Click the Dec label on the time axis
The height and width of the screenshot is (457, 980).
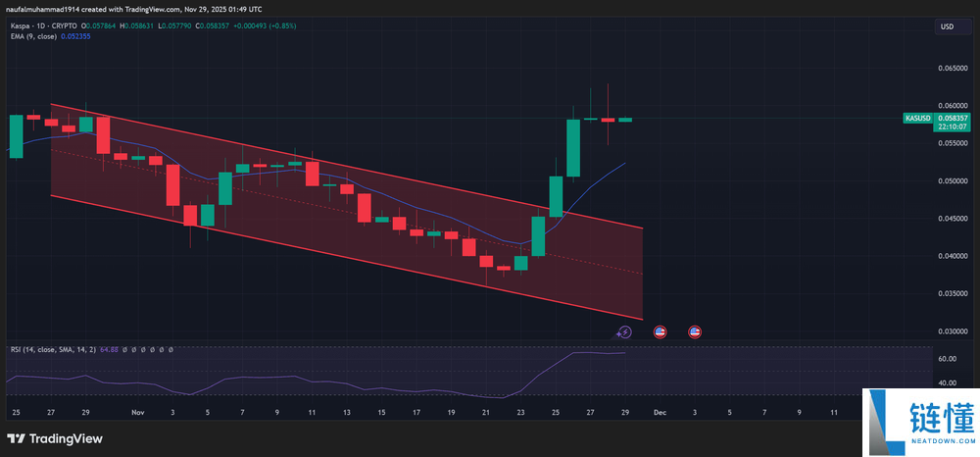tap(660, 413)
